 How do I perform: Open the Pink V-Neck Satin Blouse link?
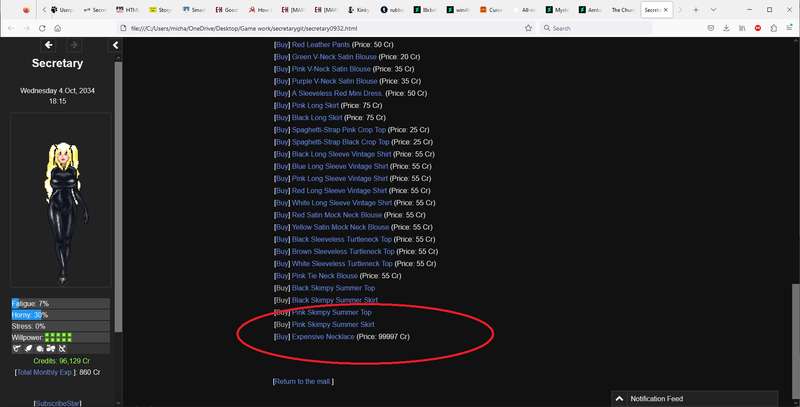(x=331, y=69)
